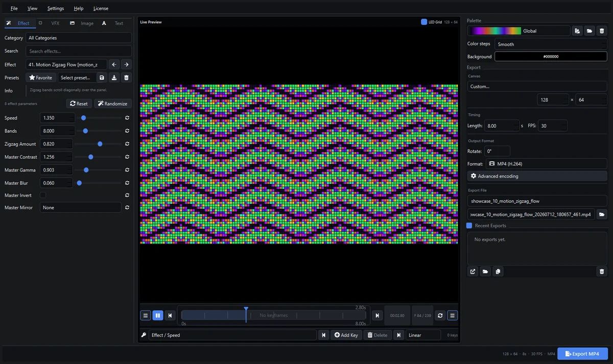Screen dimensions: 613x364
Task: Click the Randomize button
Action: pyautogui.click(x=112, y=104)
